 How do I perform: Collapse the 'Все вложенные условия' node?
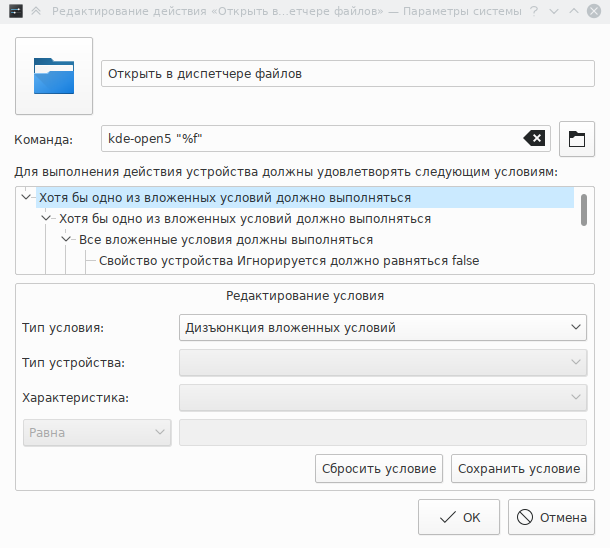pyautogui.click(x=67, y=240)
